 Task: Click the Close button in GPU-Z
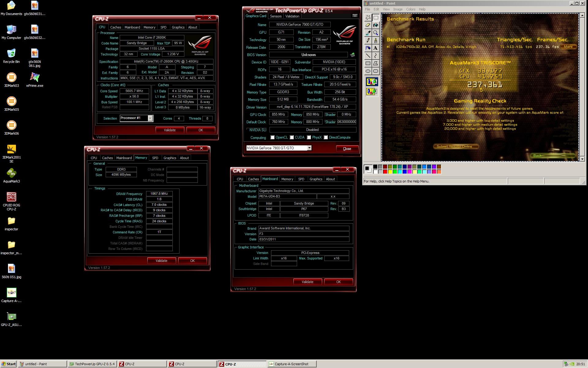point(347,149)
